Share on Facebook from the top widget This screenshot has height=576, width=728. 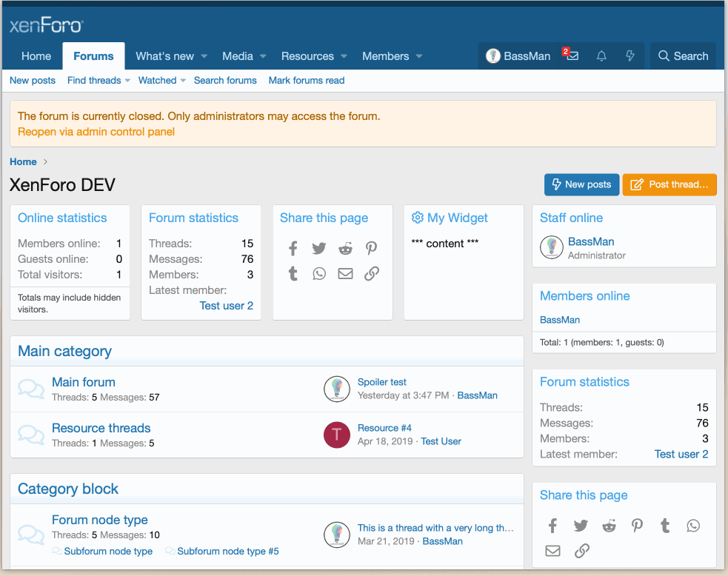point(293,249)
